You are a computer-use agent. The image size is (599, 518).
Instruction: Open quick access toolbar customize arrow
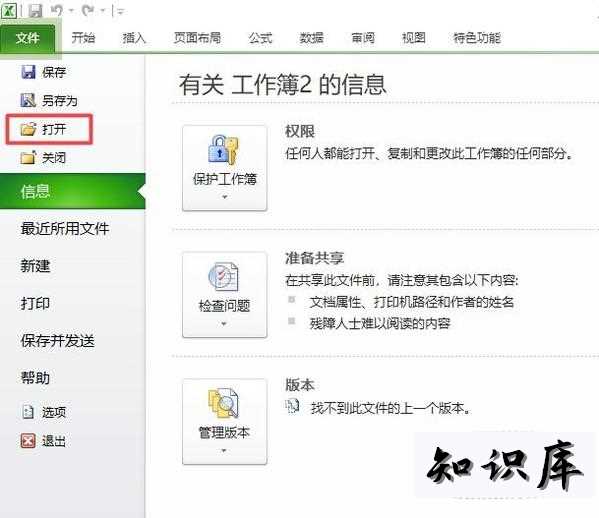point(120,11)
